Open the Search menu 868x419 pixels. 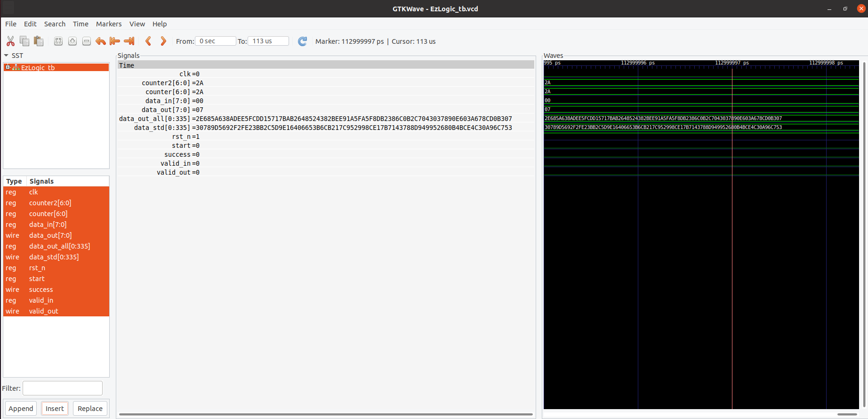[x=55, y=24]
